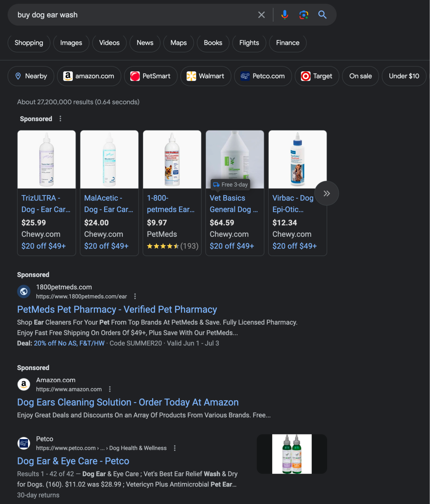This screenshot has height=504, width=430.
Task: Expand more sponsored products with the arrow
Action: 327,193
